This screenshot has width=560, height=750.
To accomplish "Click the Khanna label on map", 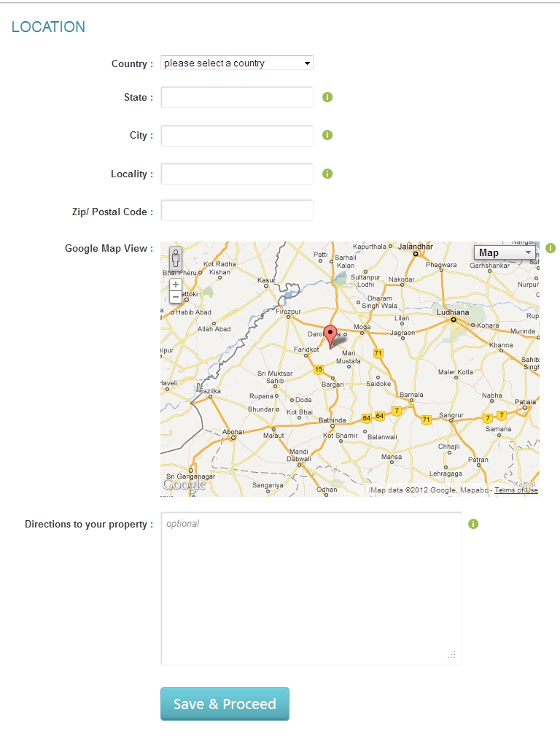I will 501,345.
